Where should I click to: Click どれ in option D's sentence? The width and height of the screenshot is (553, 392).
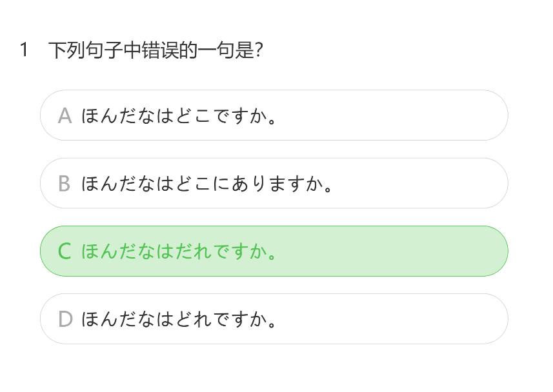pyautogui.click(x=190, y=319)
